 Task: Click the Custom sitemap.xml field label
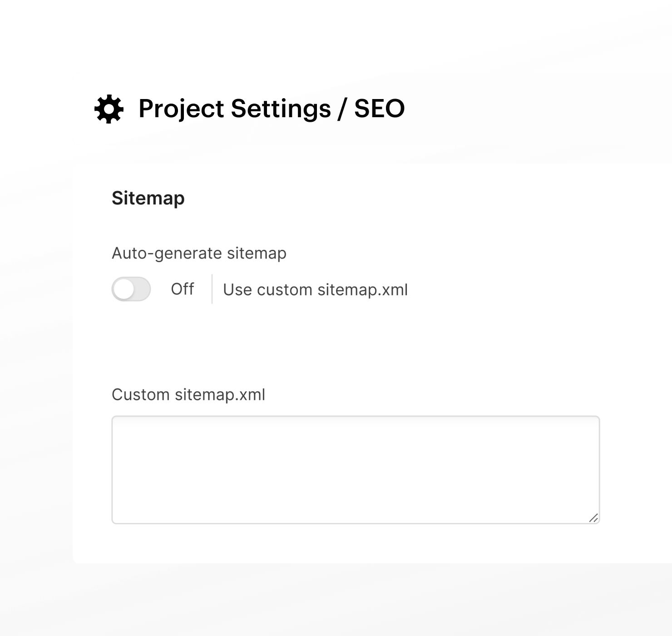click(x=188, y=395)
